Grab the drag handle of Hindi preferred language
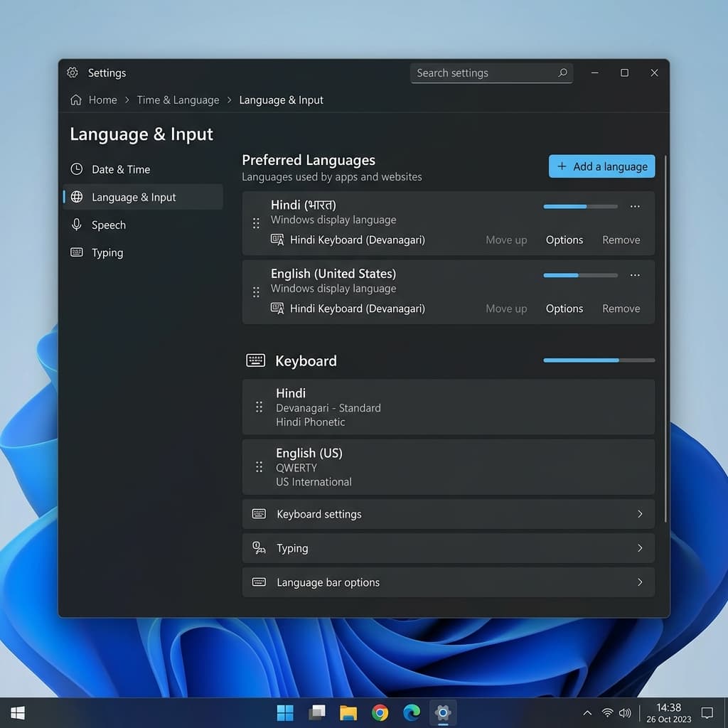The width and height of the screenshot is (728, 728). (x=256, y=223)
